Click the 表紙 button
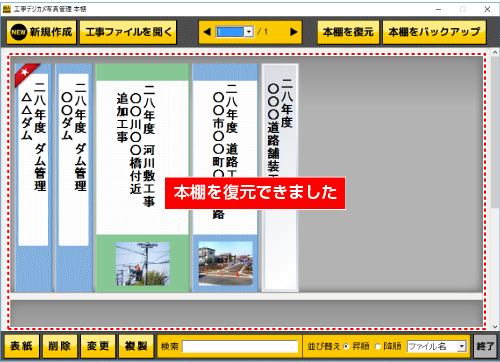 [x=22, y=346]
